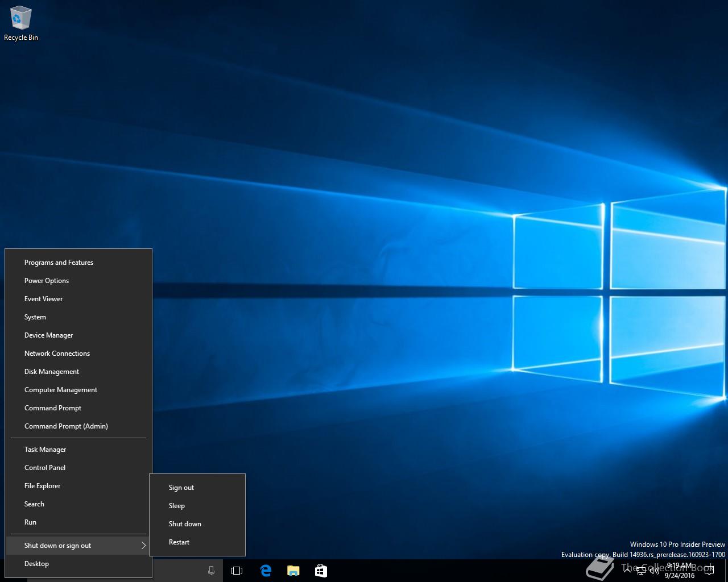Launch Microsoft Edge from the taskbar
The image size is (728, 582).
tap(266, 571)
